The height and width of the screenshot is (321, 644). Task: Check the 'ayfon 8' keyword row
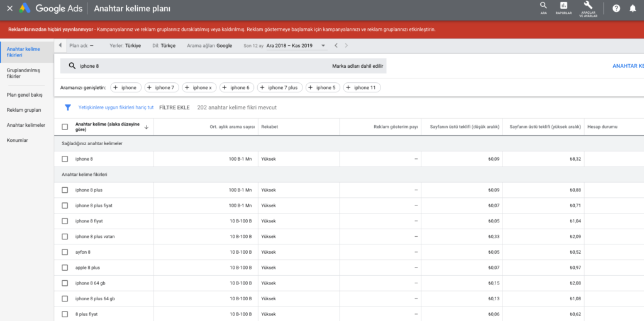65,252
